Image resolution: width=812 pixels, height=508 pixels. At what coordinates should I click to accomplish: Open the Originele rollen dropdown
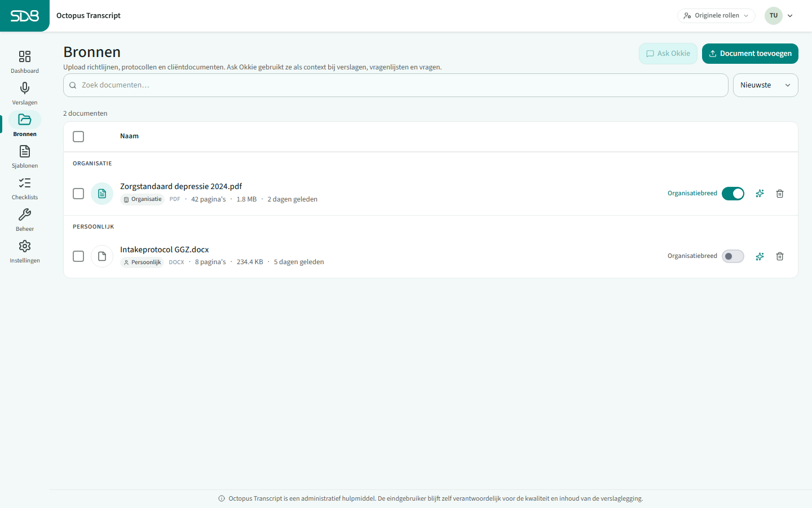(x=716, y=16)
